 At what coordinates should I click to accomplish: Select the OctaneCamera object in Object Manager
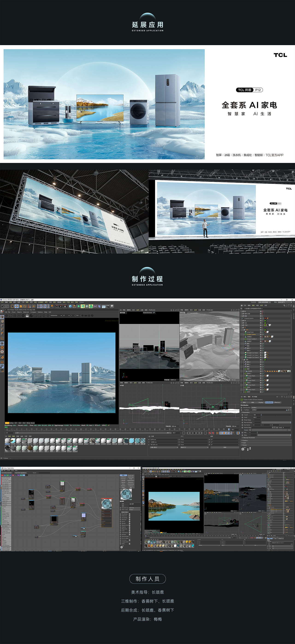249,318
